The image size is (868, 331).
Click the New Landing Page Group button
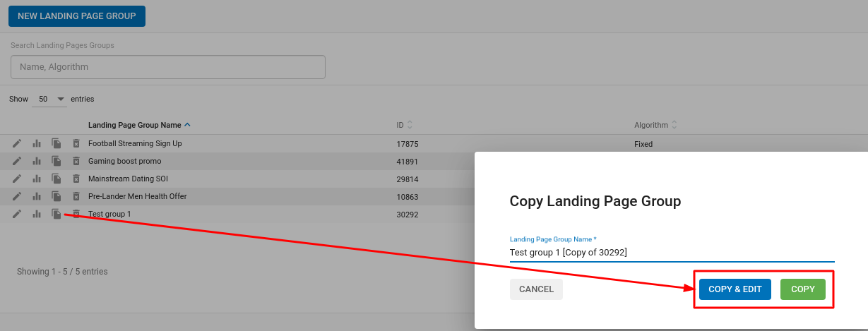pyautogui.click(x=77, y=16)
